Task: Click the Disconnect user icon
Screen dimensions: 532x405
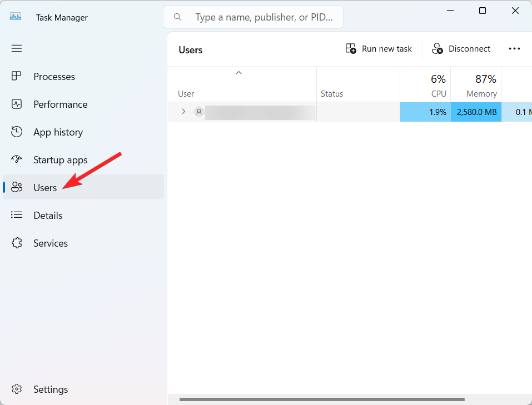Action: coord(437,48)
